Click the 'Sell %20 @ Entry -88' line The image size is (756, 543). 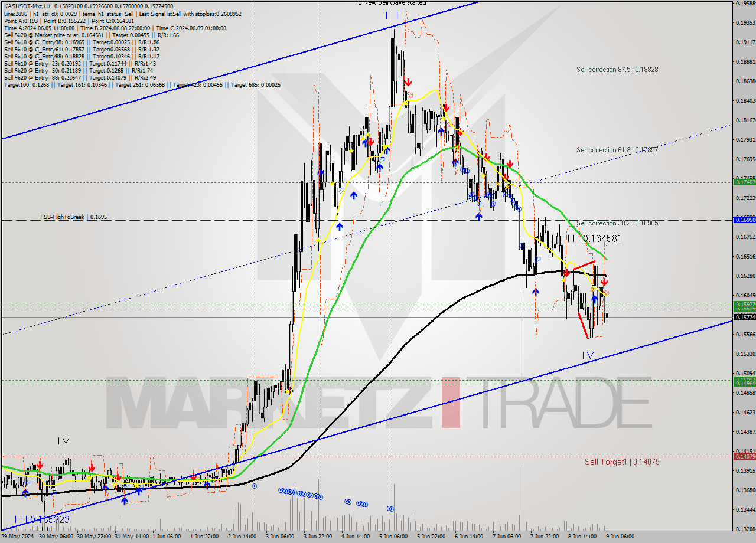click(80, 77)
